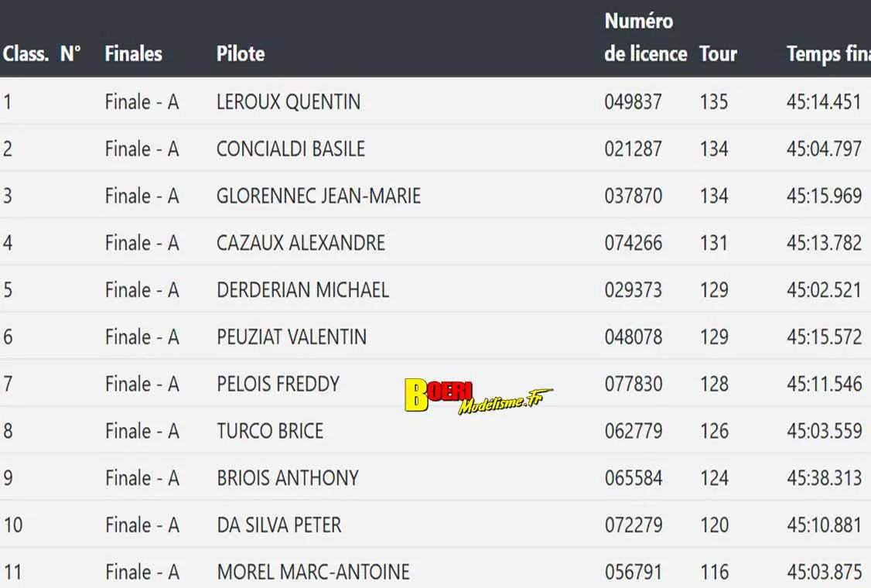The image size is (871, 588).
Task: Click the Temps final column header
Action: 828,54
